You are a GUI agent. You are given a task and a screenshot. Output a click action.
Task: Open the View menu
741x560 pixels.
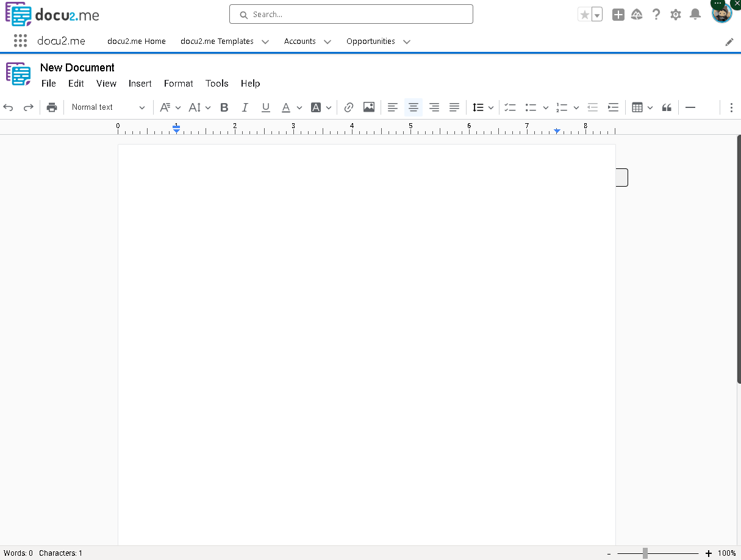(106, 84)
